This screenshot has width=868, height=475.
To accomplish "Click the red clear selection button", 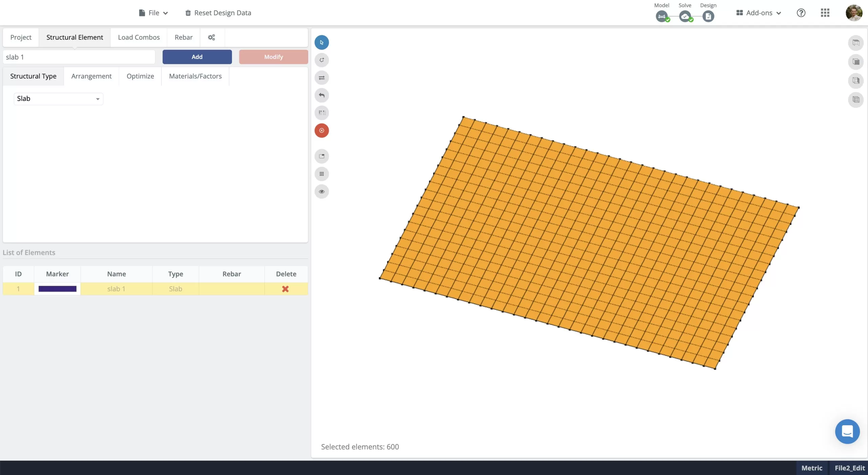I will (x=321, y=130).
